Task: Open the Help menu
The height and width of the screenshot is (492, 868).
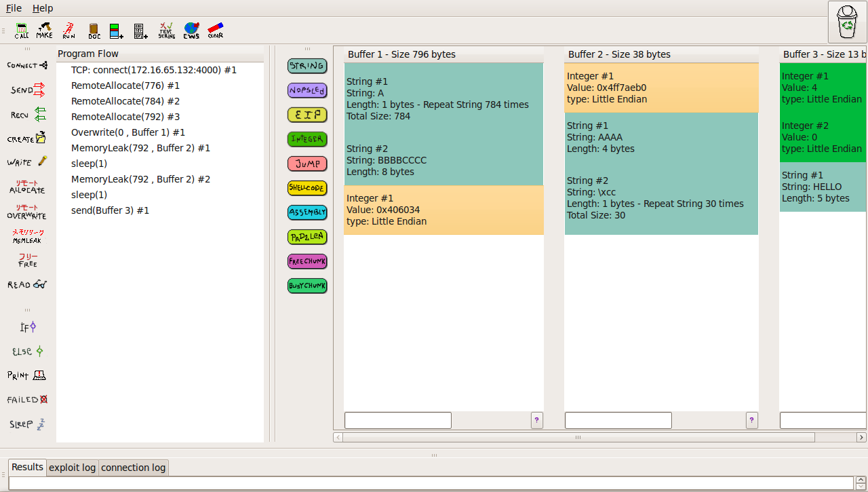Action: 43,8
